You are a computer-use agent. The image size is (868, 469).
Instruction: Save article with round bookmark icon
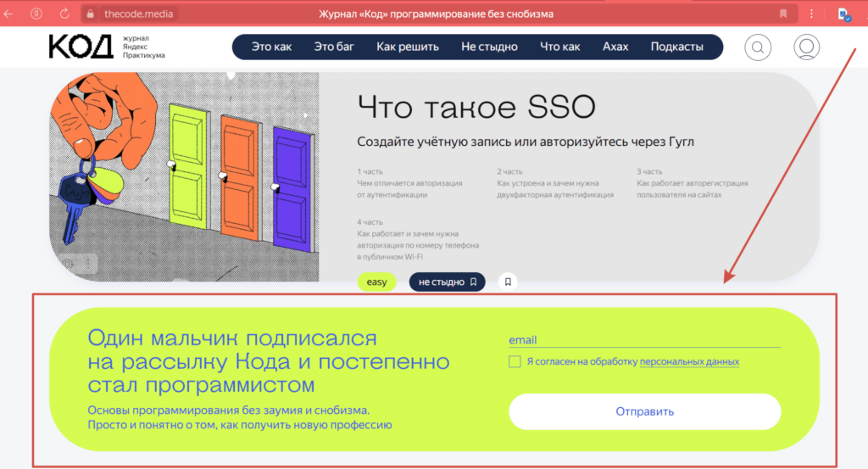(x=507, y=282)
